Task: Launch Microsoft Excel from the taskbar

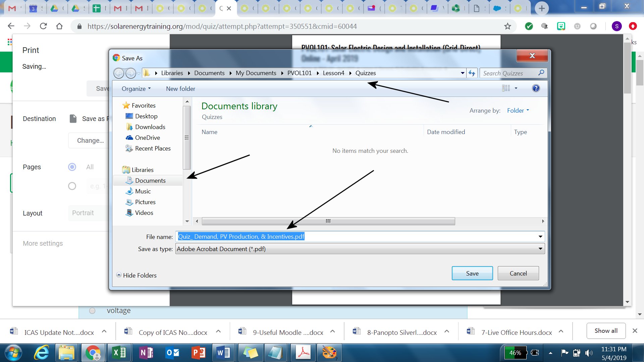Action: point(119,353)
